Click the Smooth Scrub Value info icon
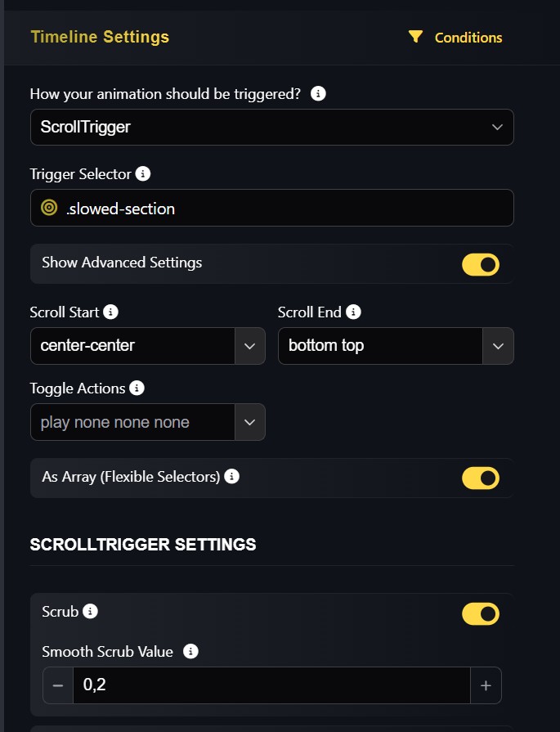Image resolution: width=560 pixels, height=732 pixels. point(191,651)
